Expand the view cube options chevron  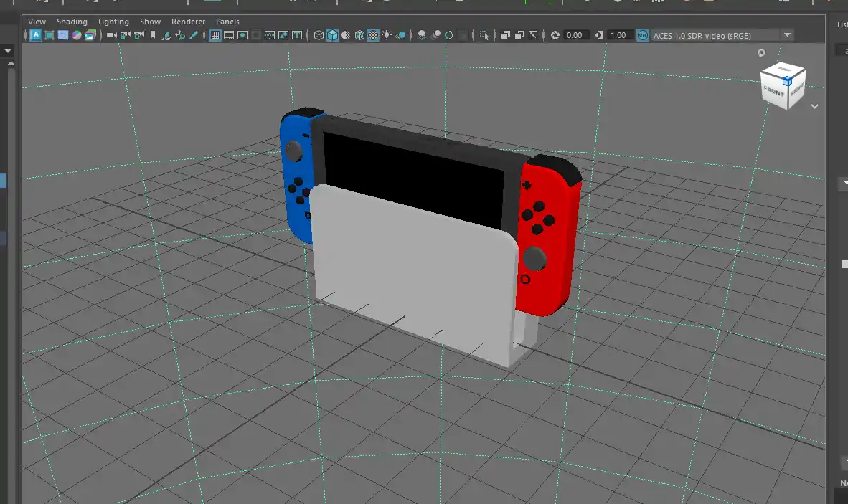pos(814,106)
